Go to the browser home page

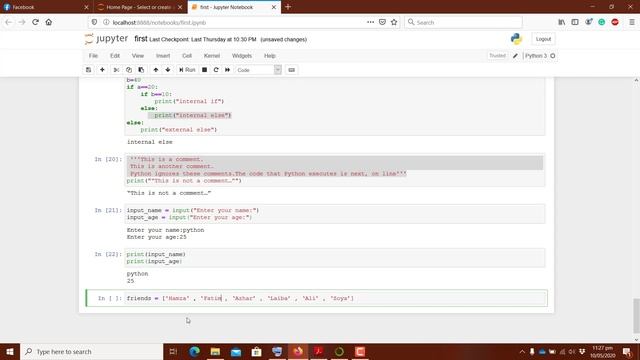pos(49,22)
